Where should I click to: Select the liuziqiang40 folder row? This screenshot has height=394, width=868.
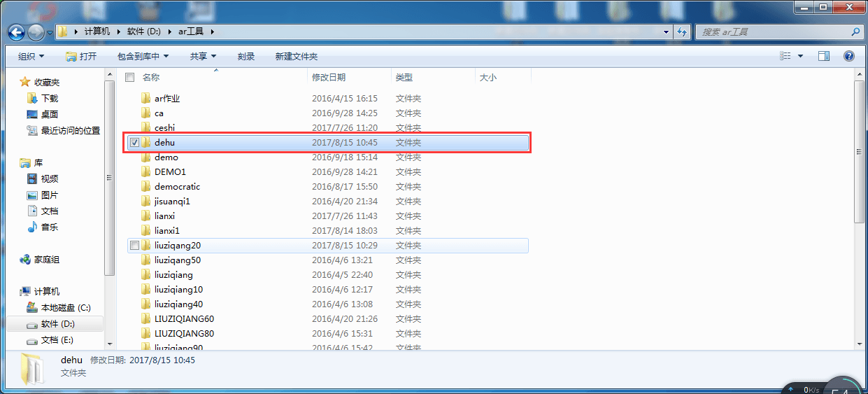coord(327,304)
